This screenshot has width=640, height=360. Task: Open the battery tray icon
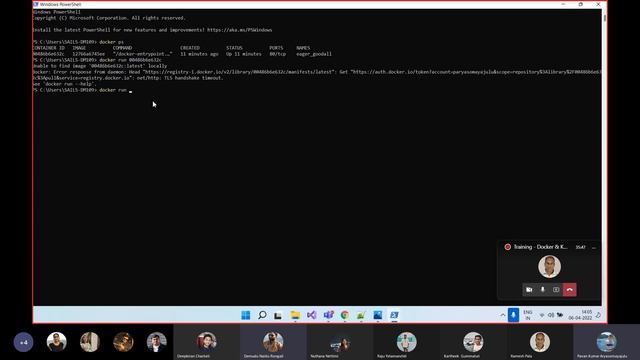560,315
